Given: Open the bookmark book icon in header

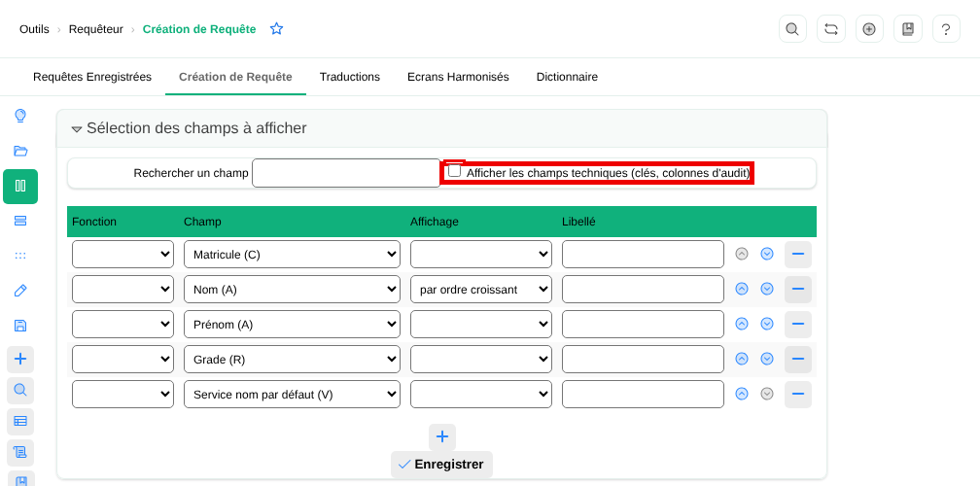Looking at the screenshot, I should (x=908, y=29).
